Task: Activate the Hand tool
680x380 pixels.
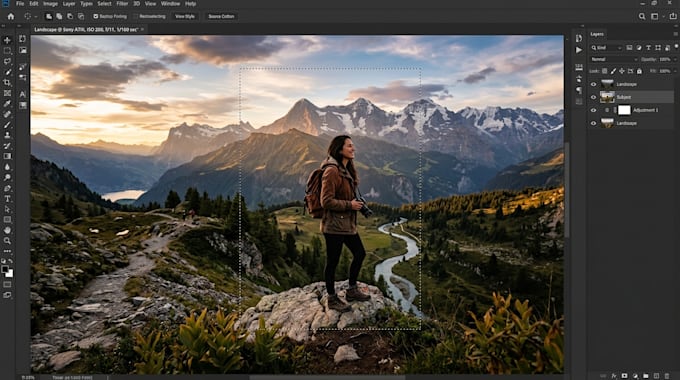Action: (x=7, y=230)
